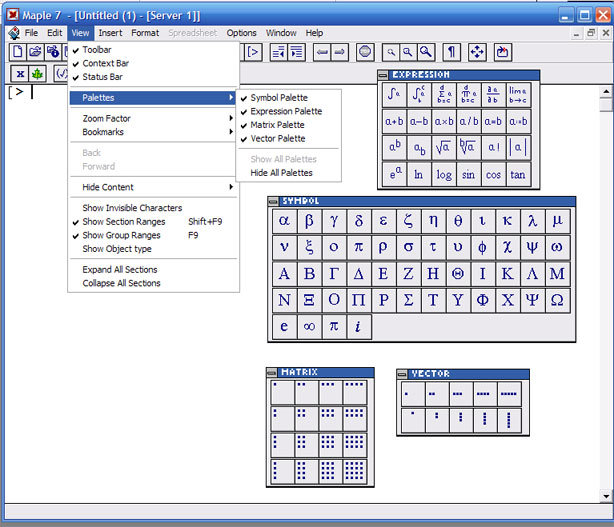Click the Restart Maple toolbar icon
614x527 pixels.
[503, 52]
